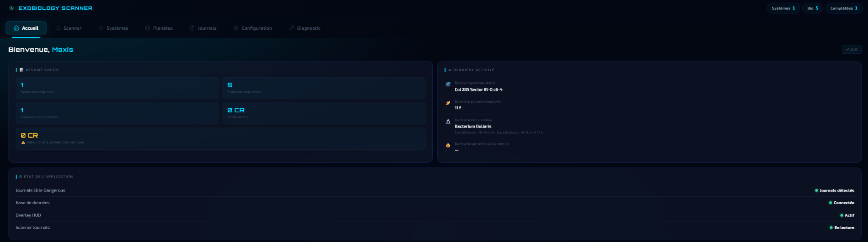Switch to the Scanner tab

(68, 28)
